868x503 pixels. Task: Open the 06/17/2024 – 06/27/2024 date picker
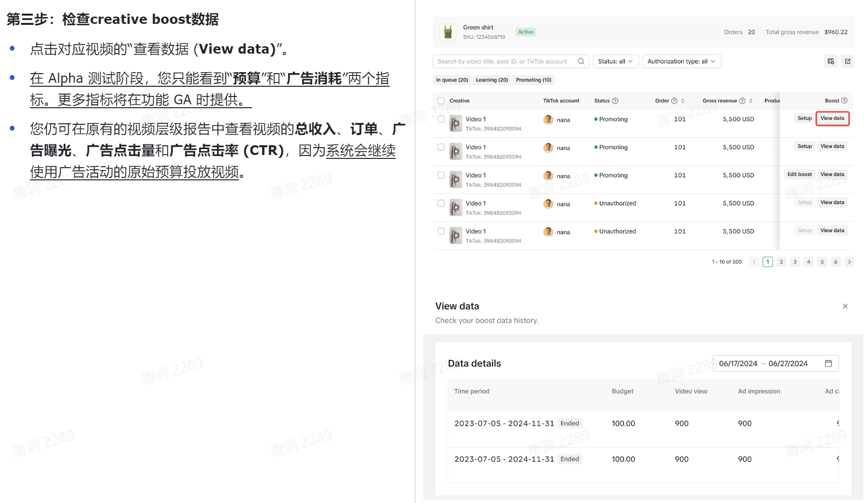pos(775,364)
